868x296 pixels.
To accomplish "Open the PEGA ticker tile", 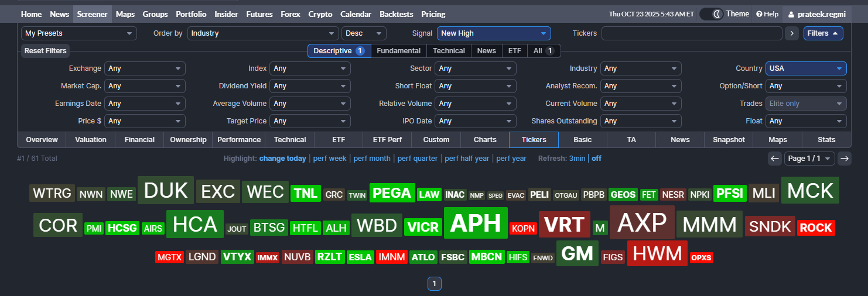I will (x=392, y=192).
